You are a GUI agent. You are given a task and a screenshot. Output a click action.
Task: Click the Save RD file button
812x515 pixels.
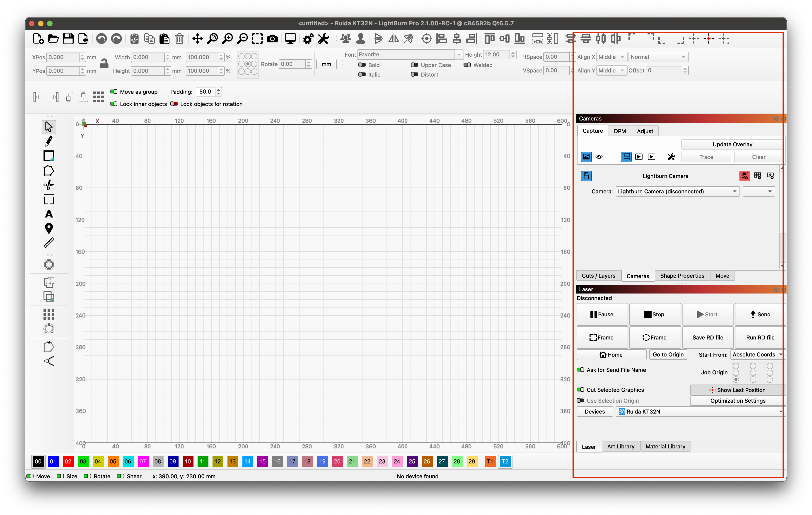click(x=708, y=338)
